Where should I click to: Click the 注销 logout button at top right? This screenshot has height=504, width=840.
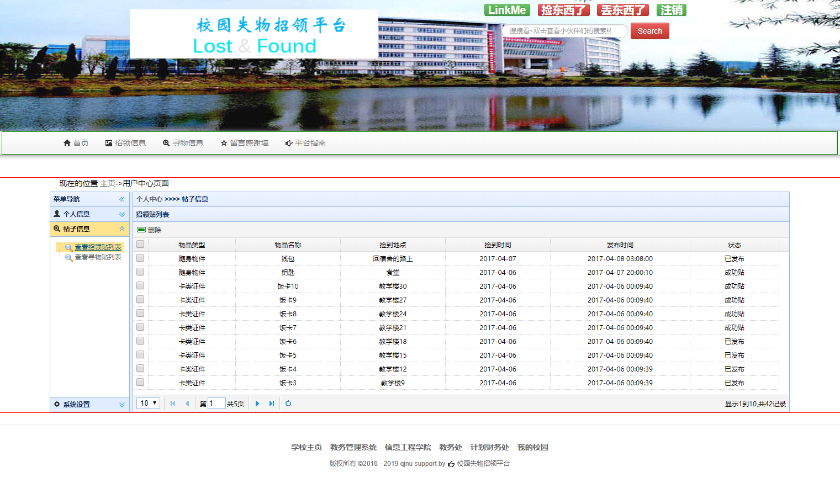[x=671, y=9]
